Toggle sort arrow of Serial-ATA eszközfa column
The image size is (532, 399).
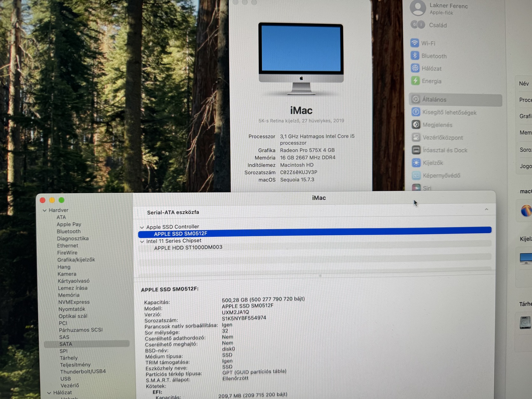486,209
